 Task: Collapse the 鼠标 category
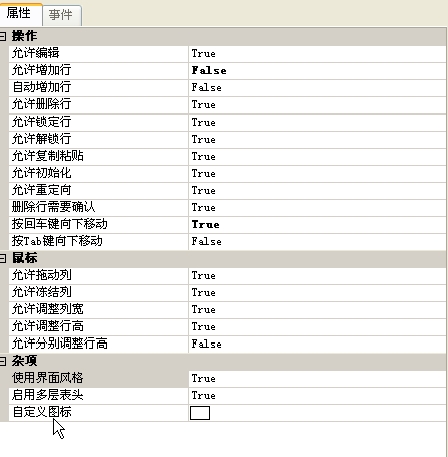(x=3, y=258)
